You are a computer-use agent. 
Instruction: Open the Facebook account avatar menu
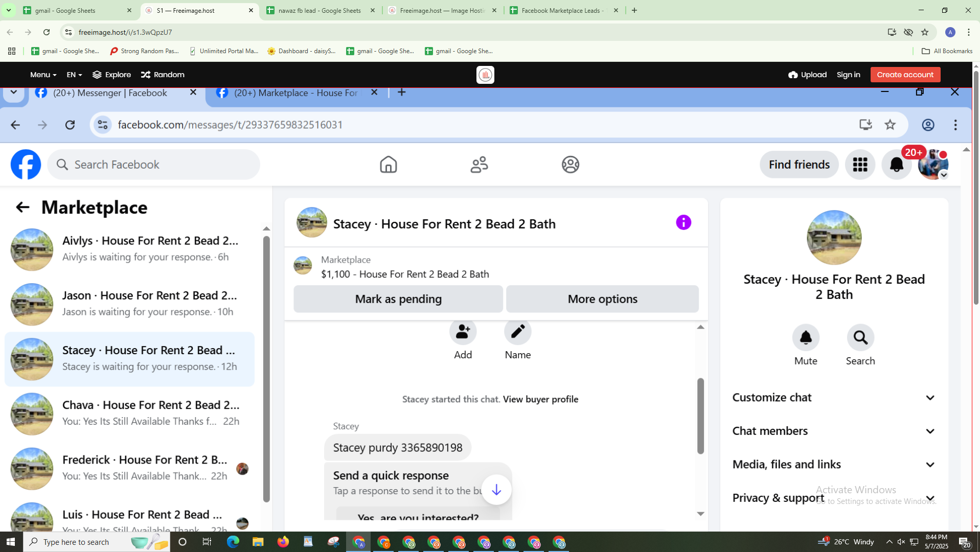pyautogui.click(x=933, y=165)
